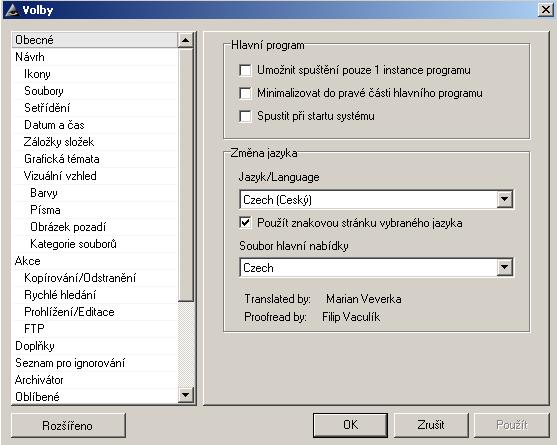Open Prohlížení/Editace settings
The image size is (557, 445).
pyautogui.click(x=94, y=312)
